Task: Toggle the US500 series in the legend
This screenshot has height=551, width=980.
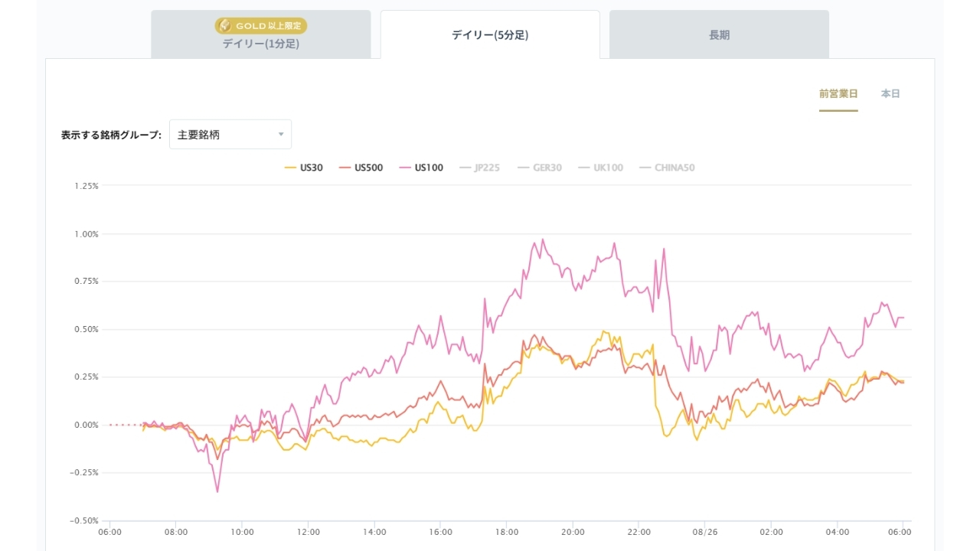Action: 361,168
